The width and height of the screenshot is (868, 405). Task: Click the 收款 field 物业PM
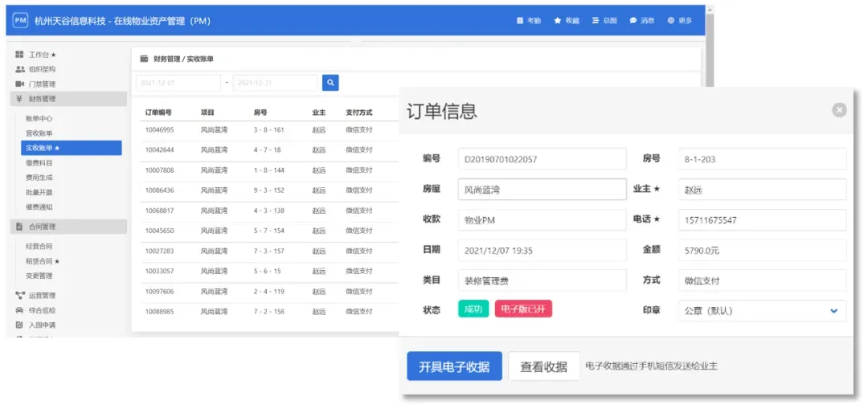point(542,219)
